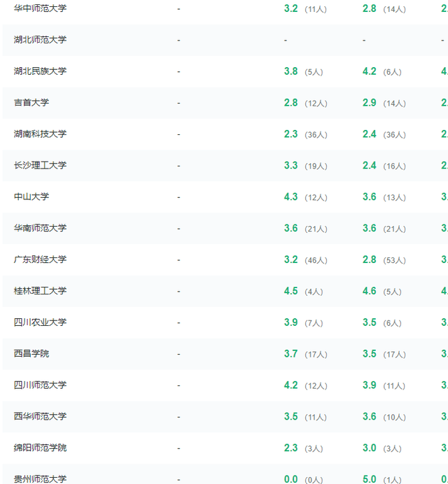
Task: Select the (53人) count for 广东财经大学
Action: click(x=395, y=260)
